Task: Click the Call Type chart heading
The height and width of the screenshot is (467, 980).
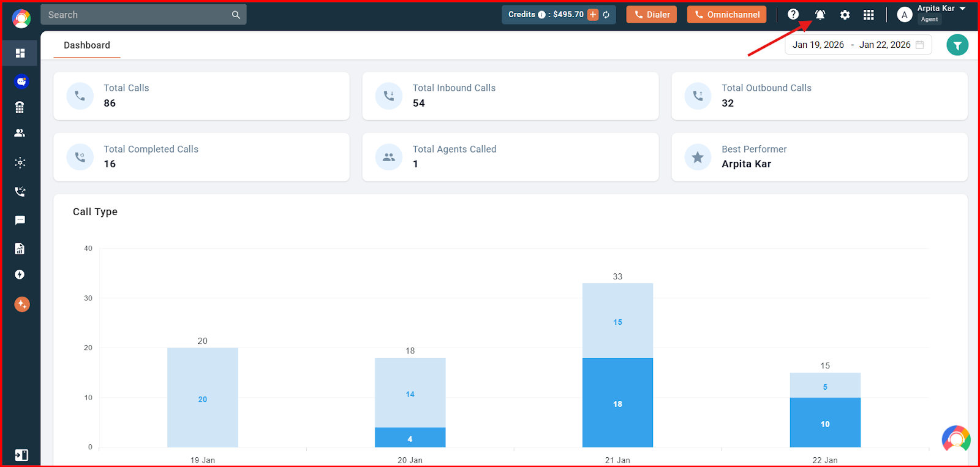Action: 95,212
